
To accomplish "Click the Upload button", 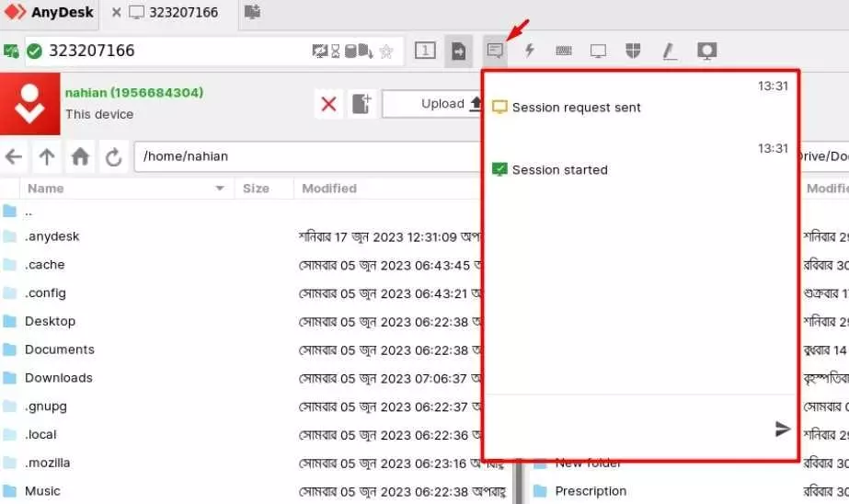I will tap(432, 104).
